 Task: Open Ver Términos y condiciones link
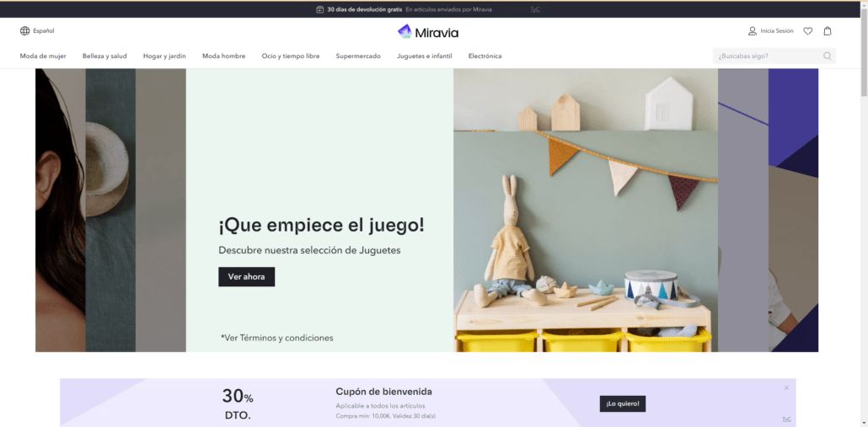(276, 338)
